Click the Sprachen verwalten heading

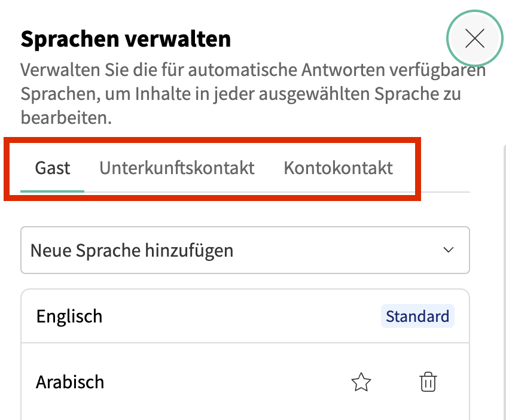(x=126, y=39)
